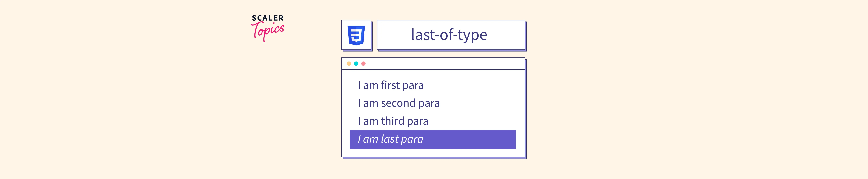Click the word 'first' in first paragraph
The width and height of the screenshot is (868, 179).
pos(390,85)
